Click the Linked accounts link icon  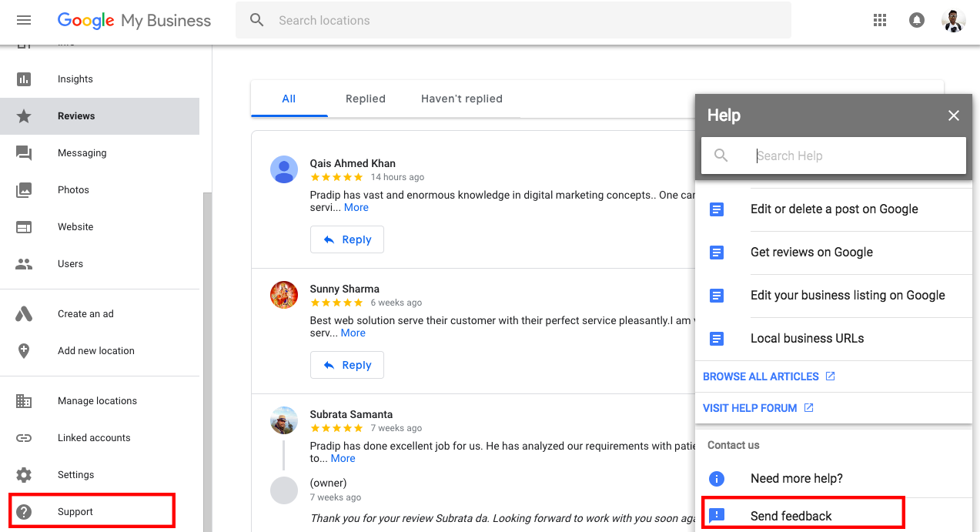click(x=24, y=438)
